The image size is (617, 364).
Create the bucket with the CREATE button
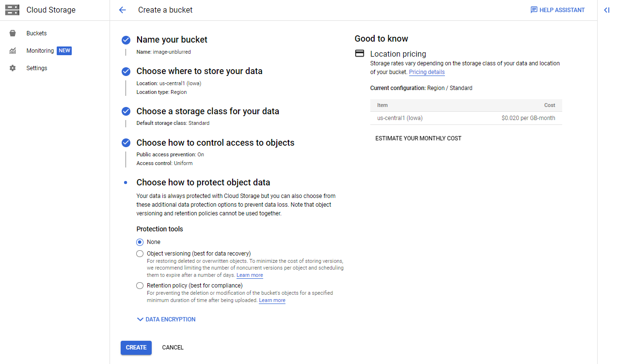136,347
